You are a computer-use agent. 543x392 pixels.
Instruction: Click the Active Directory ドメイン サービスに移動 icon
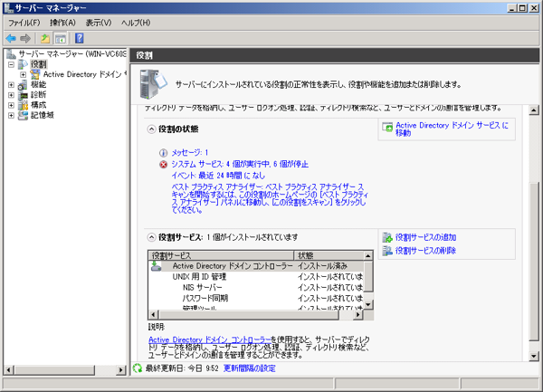click(387, 127)
